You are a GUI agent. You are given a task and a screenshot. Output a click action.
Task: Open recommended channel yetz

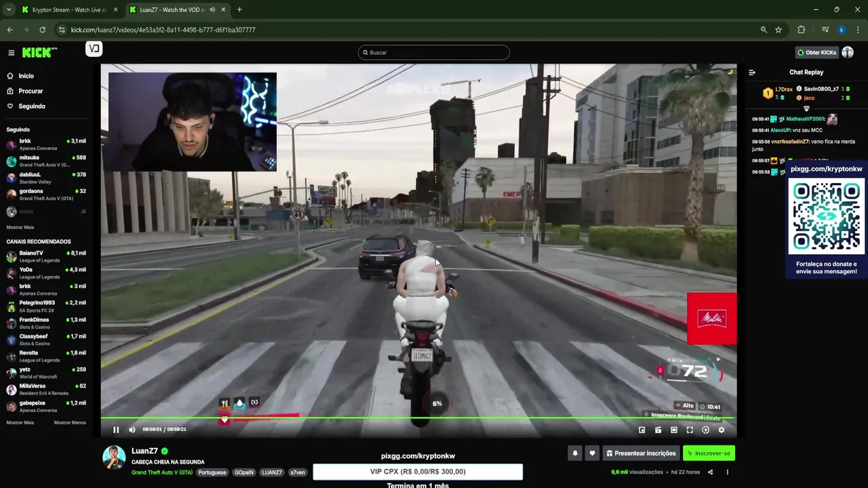(x=46, y=373)
